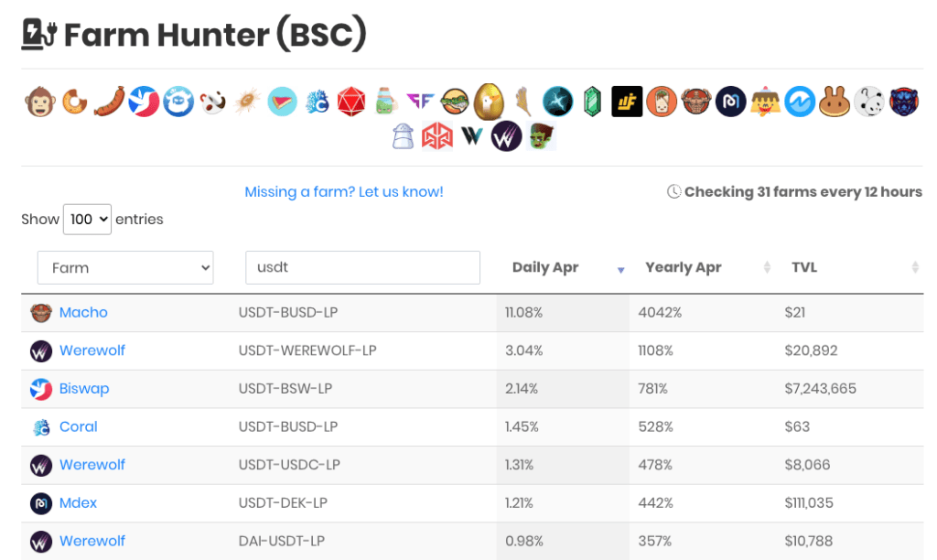Click the zombie head farm icon

click(542, 136)
